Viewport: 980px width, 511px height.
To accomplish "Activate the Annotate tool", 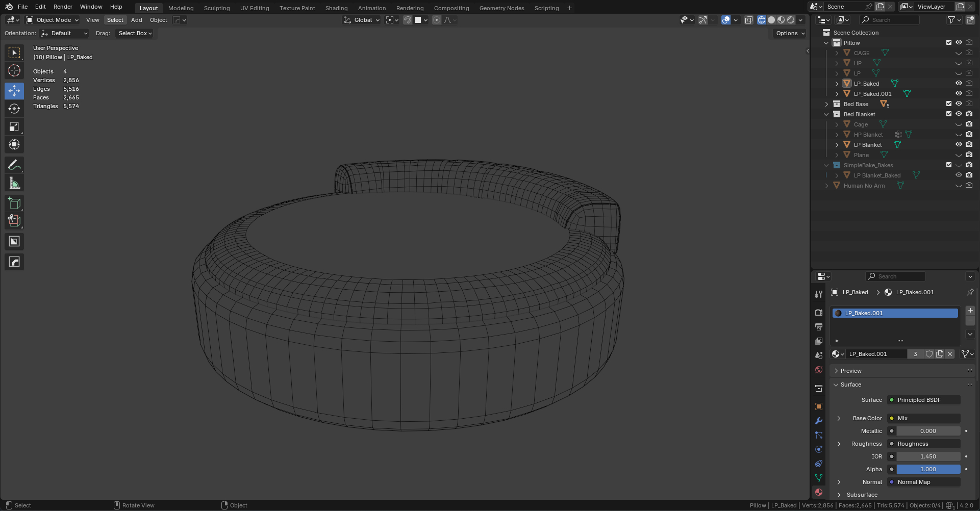I will click(14, 165).
